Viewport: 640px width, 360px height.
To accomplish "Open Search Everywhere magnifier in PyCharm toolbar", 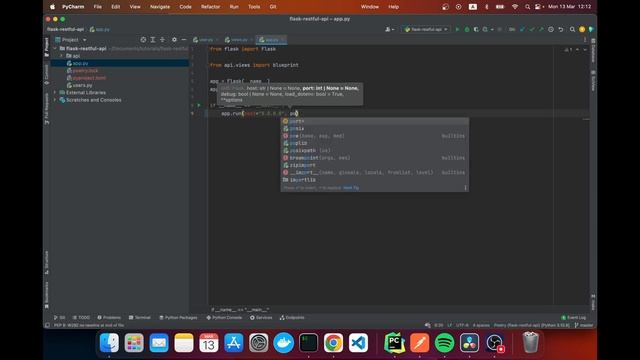I will [572, 29].
